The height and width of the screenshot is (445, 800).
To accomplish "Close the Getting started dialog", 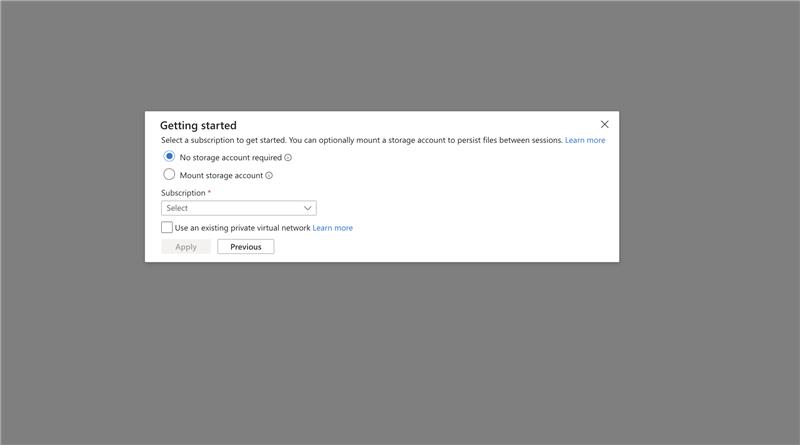I will click(x=604, y=124).
